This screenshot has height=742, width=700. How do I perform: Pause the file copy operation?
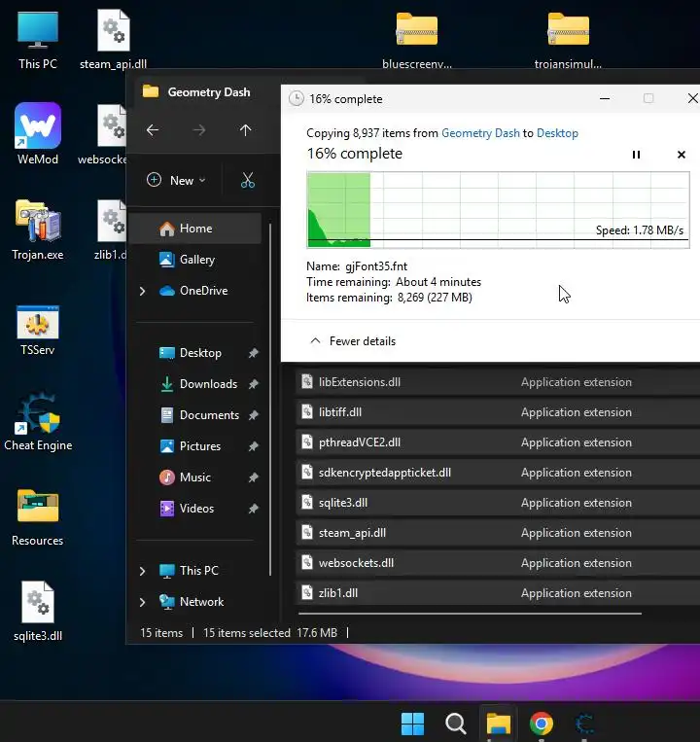636,155
